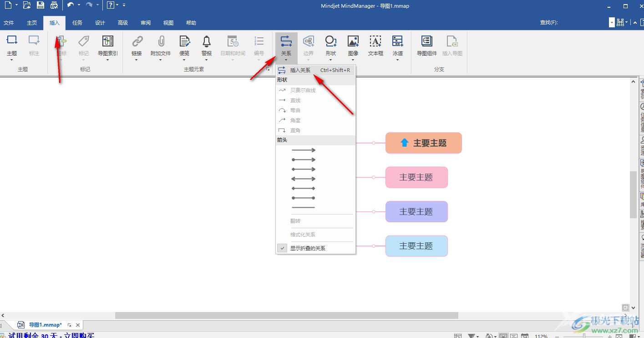
Task: Select the double-headed arrow style
Action: (304, 179)
